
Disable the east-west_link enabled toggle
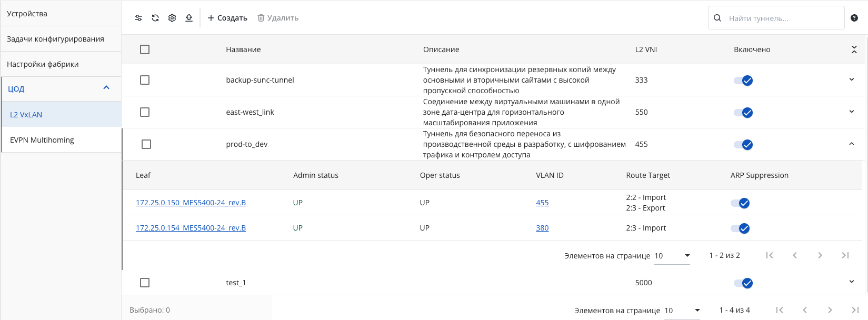(x=743, y=113)
